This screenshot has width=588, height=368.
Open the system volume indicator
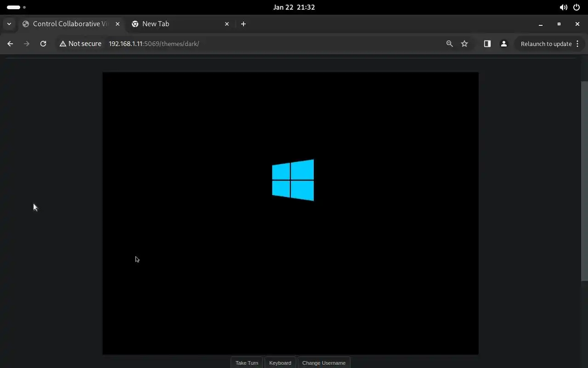point(563,7)
